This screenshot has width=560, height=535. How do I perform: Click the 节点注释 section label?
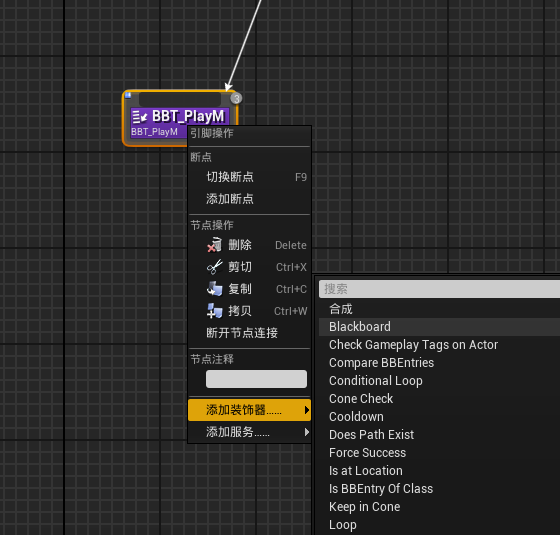[212, 359]
